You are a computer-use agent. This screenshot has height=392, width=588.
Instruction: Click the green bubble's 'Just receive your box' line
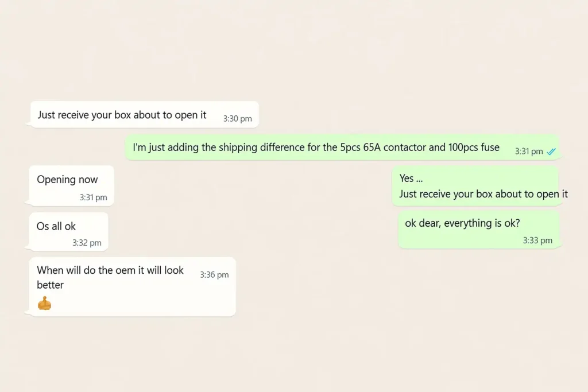pyautogui.click(x=483, y=194)
